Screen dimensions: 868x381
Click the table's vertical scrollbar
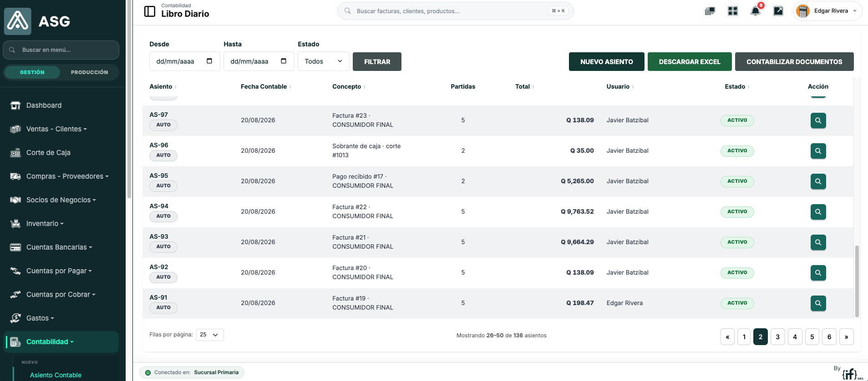[857, 281]
